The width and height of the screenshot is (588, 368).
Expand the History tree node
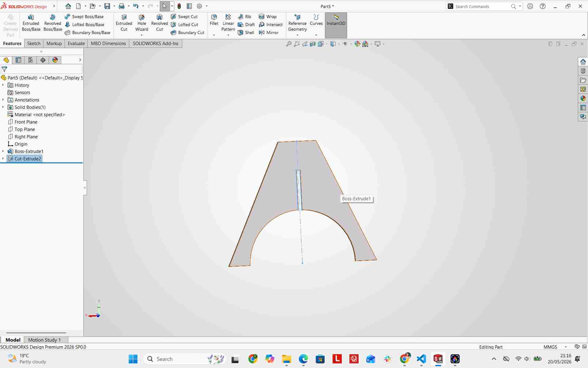point(3,85)
